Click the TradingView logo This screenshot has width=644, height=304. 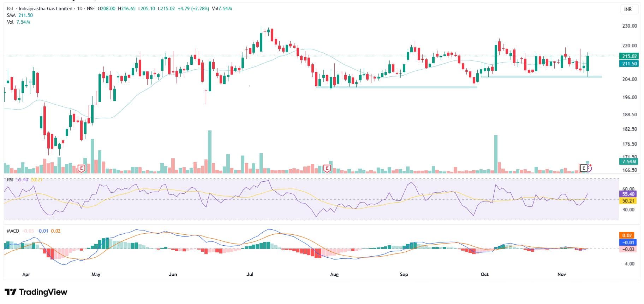(36, 292)
